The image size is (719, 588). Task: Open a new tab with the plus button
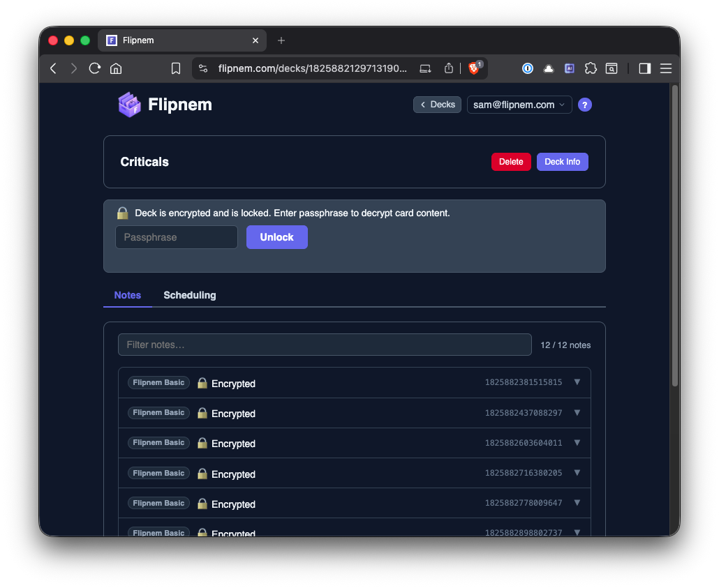tap(281, 40)
